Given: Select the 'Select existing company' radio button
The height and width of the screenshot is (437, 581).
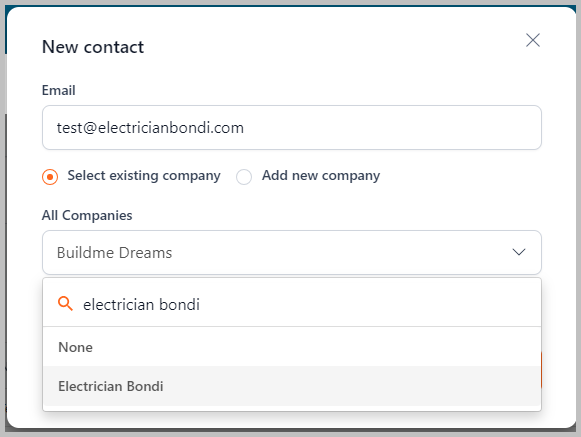Looking at the screenshot, I should coord(50,176).
